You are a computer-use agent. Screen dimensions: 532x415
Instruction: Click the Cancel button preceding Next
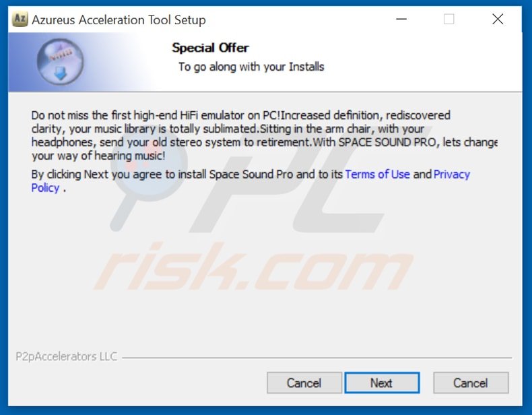(x=304, y=383)
